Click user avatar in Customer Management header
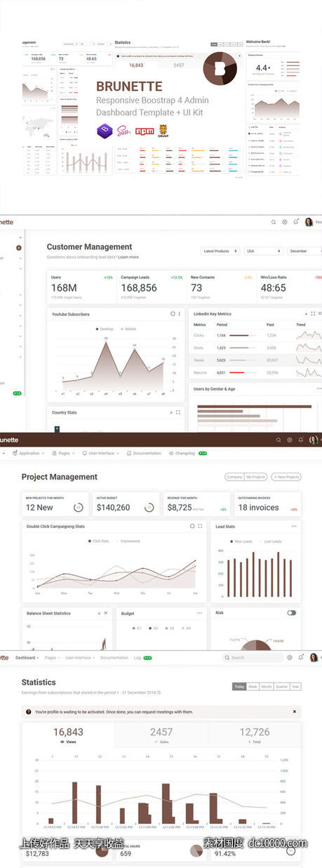The image size is (322, 868). coord(309,222)
